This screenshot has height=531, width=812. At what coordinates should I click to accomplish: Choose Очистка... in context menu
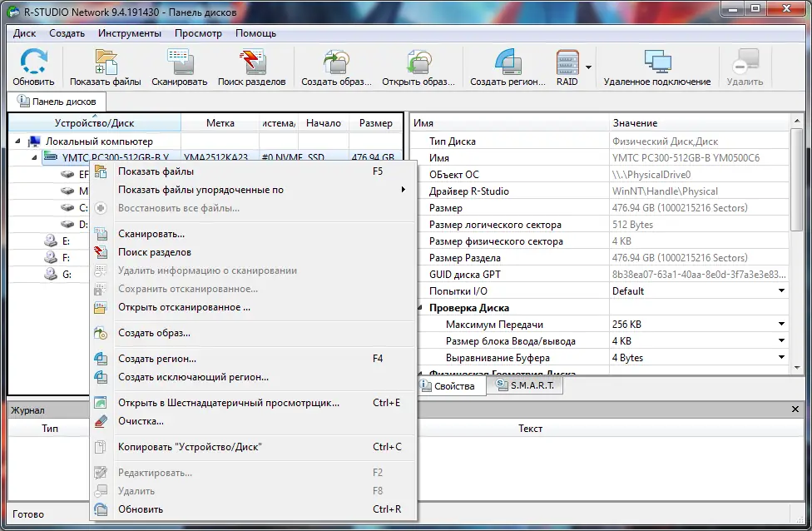pyautogui.click(x=253, y=421)
